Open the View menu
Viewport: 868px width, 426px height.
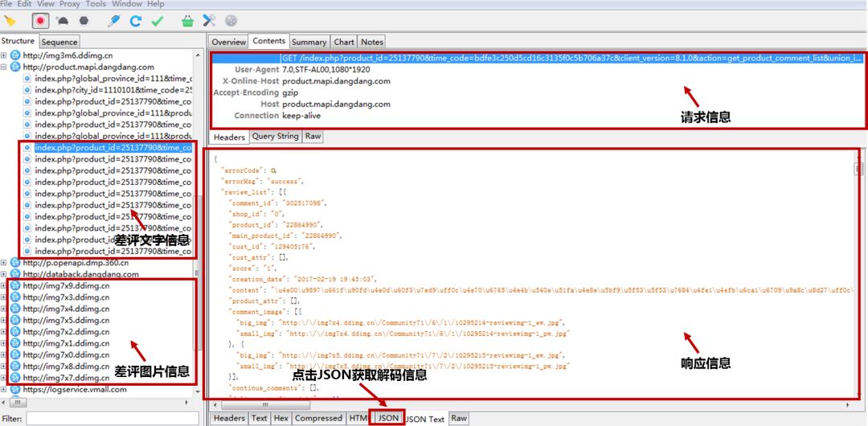point(45,4)
